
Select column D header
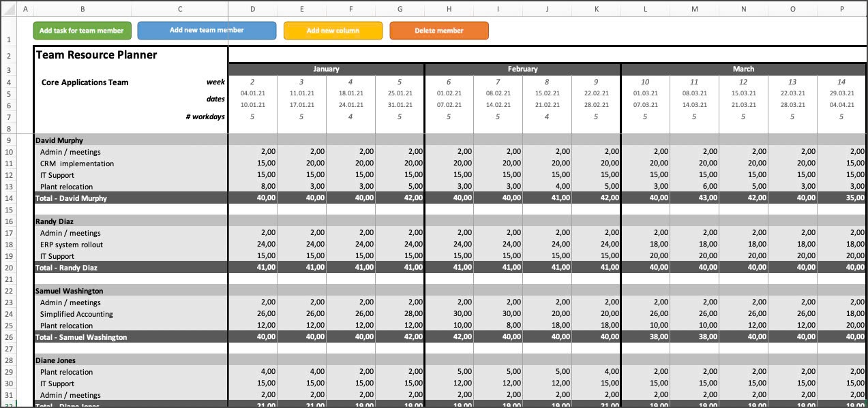point(252,9)
